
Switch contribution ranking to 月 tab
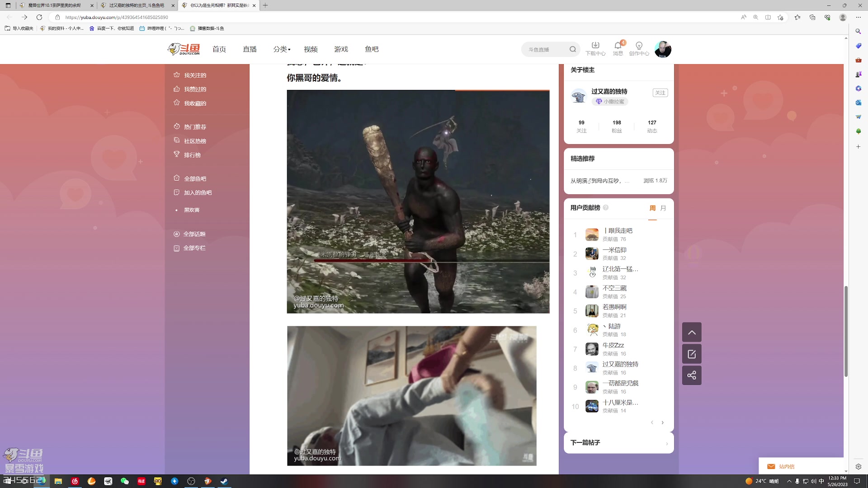point(663,208)
